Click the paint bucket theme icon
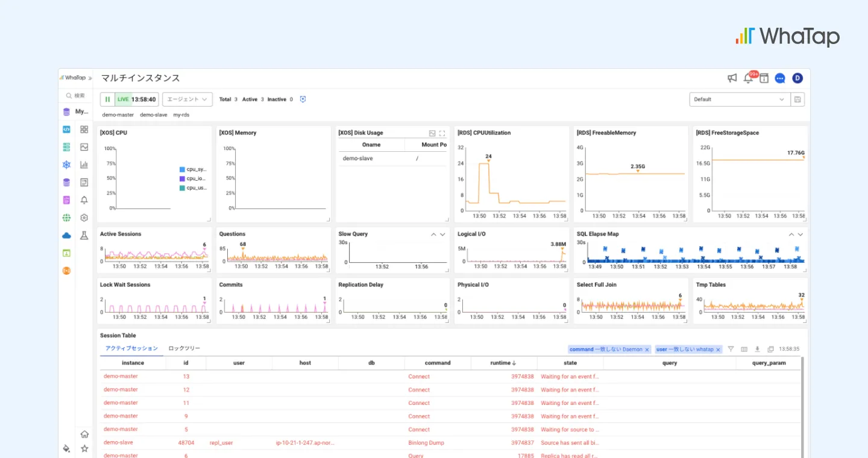Viewport: 868px width, 458px height. (66, 448)
